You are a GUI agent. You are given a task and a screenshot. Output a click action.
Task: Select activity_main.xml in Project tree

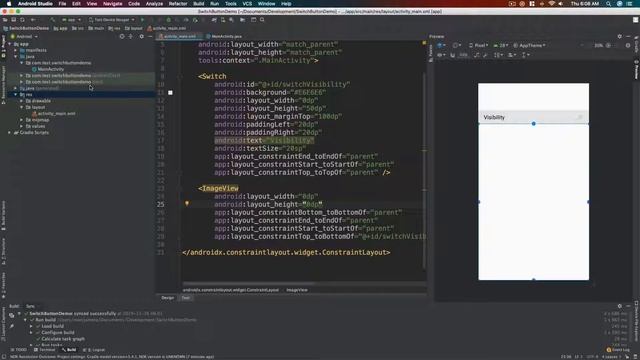coord(53,113)
